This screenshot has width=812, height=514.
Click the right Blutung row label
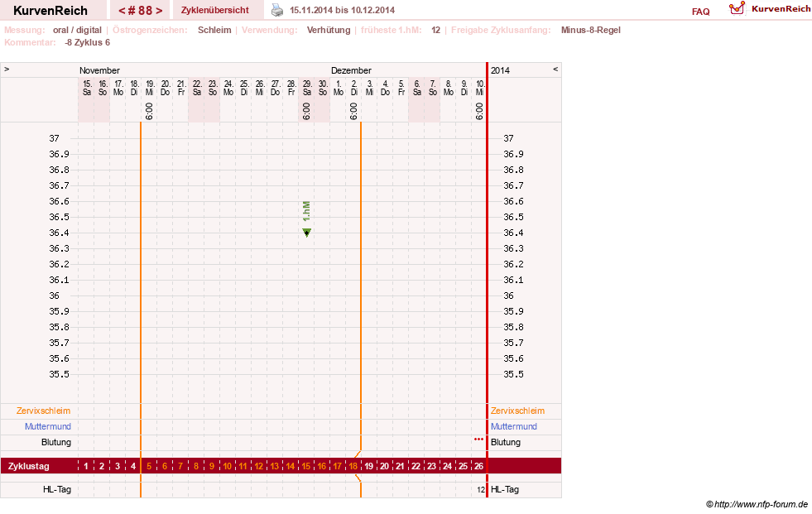click(x=506, y=442)
